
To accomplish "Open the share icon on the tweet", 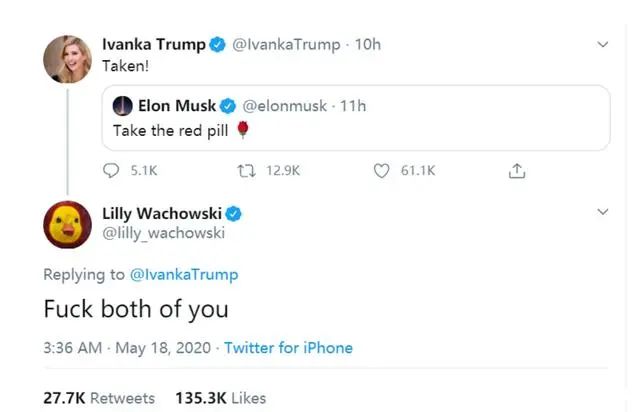I will pos(517,171).
